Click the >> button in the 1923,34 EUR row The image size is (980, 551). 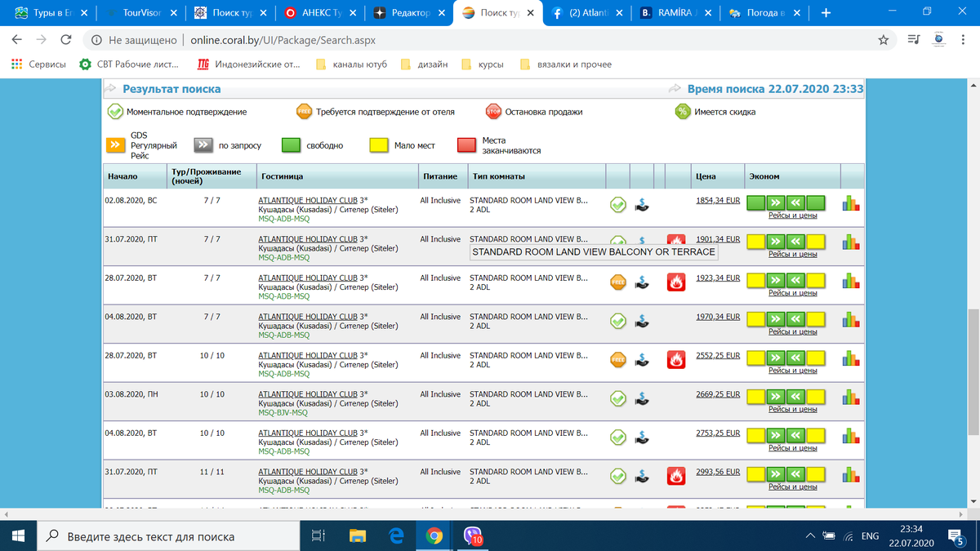pyautogui.click(x=776, y=280)
